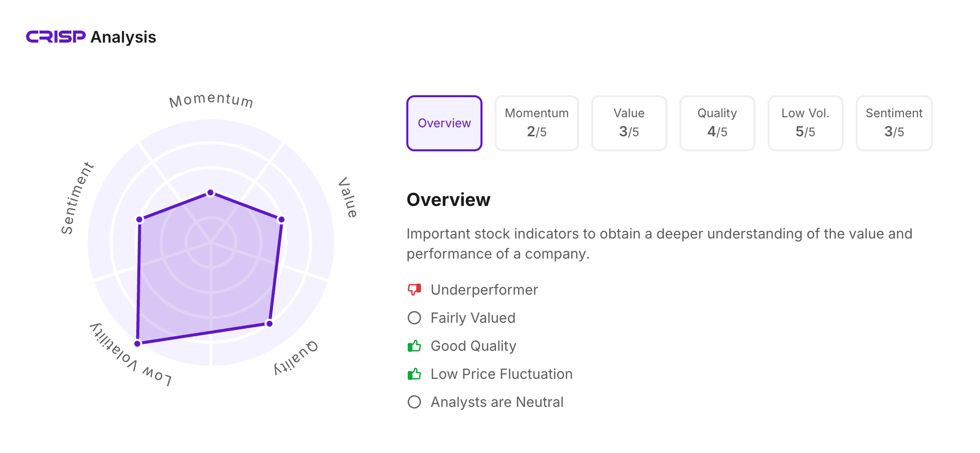Click the red thumbs-down Underperformer icon
Screen dimensions: 980x453
click(x=414, y=290)
